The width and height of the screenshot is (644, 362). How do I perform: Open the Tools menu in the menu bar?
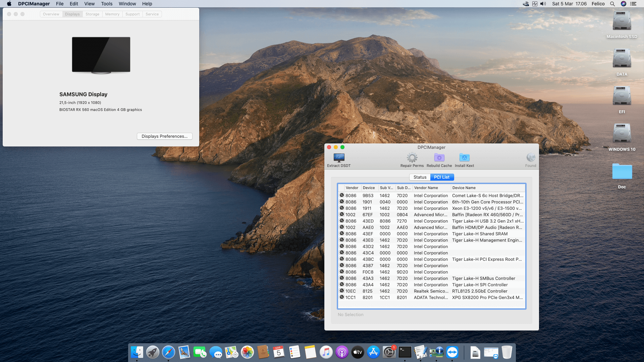pos(107,4)
